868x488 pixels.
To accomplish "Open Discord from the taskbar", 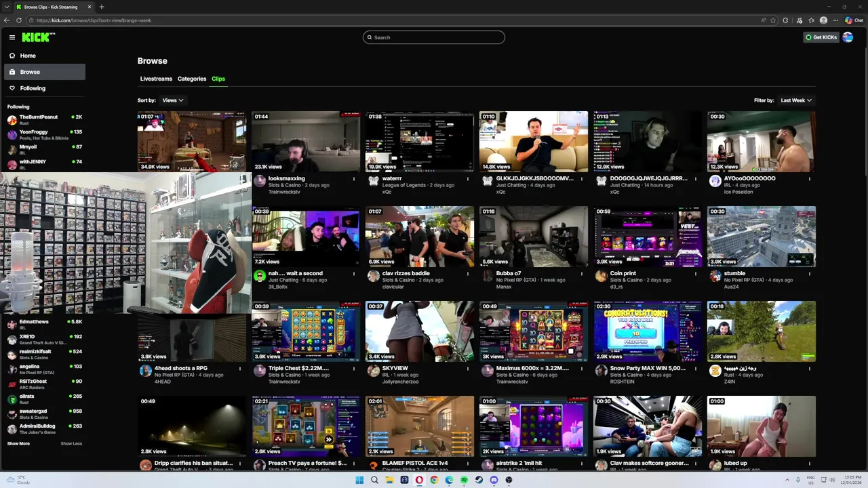I will pyautogui.click(x=494, y=480).
